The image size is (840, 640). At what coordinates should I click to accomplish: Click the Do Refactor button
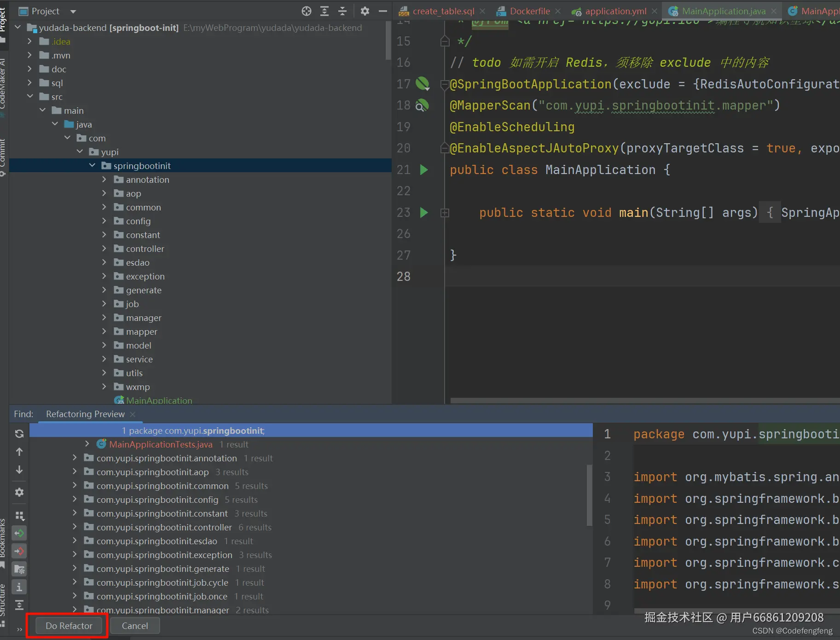[x=69, y=626]
